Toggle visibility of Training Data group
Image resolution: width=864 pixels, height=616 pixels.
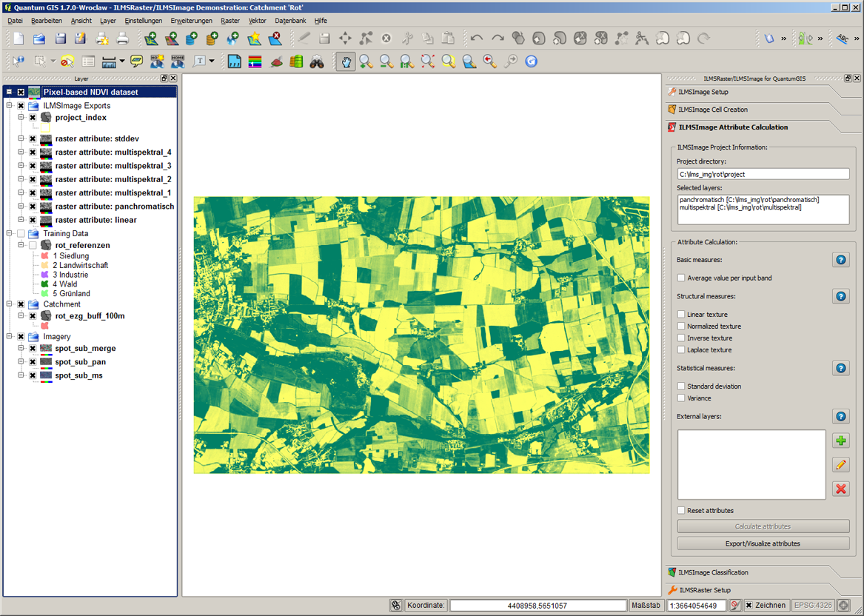coord(21,234)
